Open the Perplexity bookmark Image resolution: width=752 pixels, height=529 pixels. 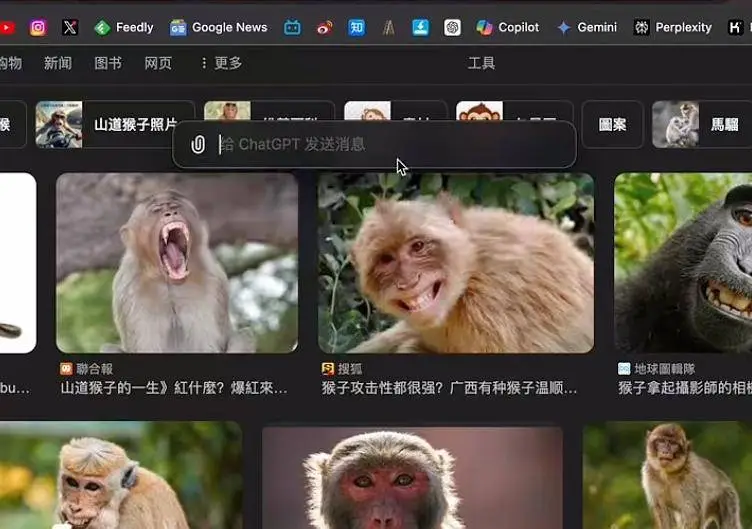click(673, 27)
